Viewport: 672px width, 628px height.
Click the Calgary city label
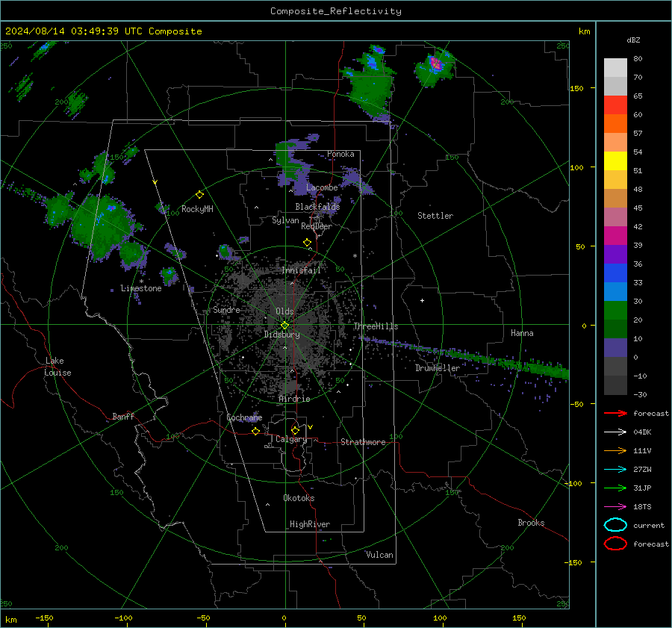point(291,439)
